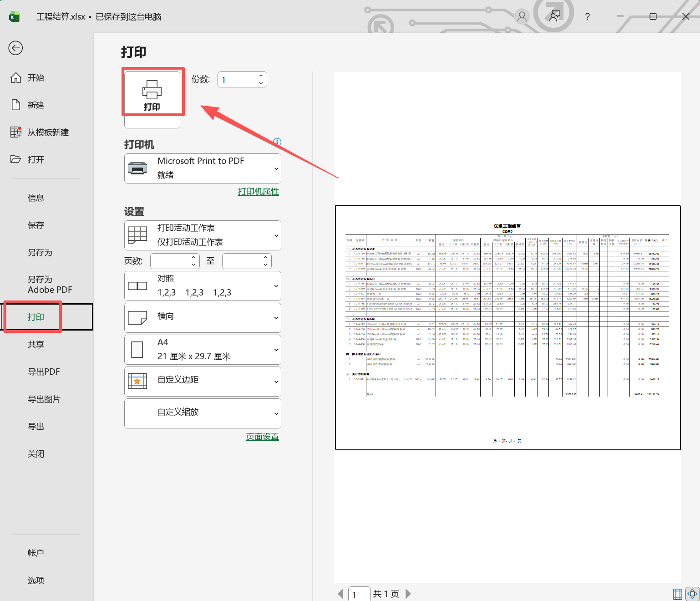The image size is (700, 601).
Task: Click the 打印机属性 link
Action: point(258,192)
